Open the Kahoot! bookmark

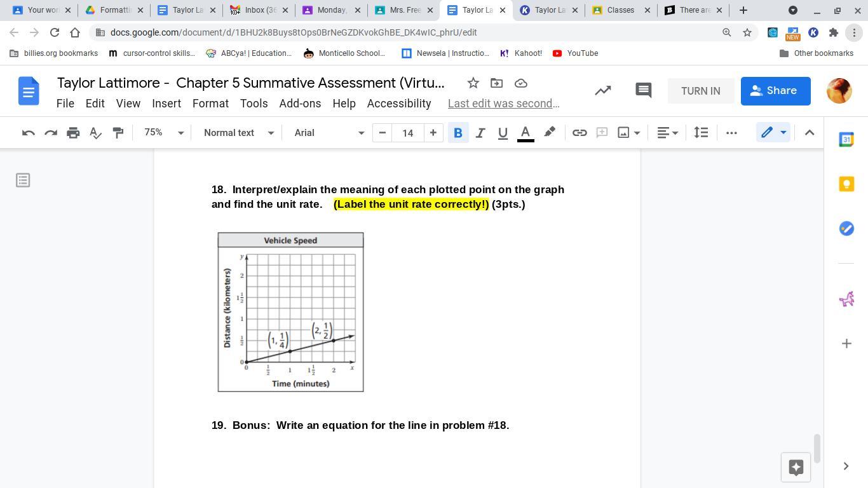pyautogui.click(x=521, y=53)
